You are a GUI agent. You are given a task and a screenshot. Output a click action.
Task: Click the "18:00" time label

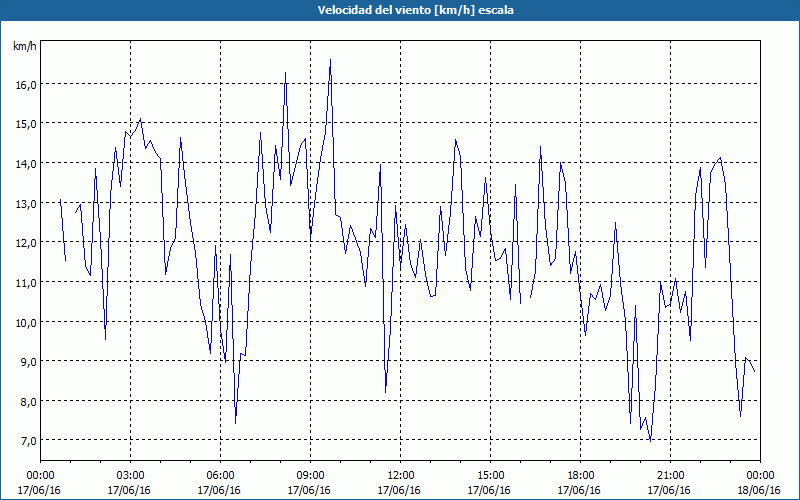(581, 476)
